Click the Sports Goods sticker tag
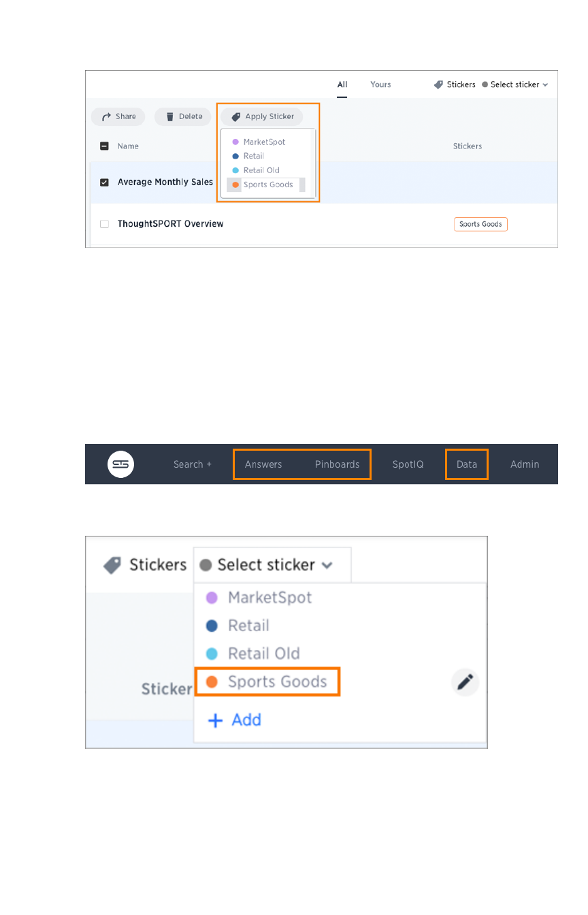 click(480, 224)
